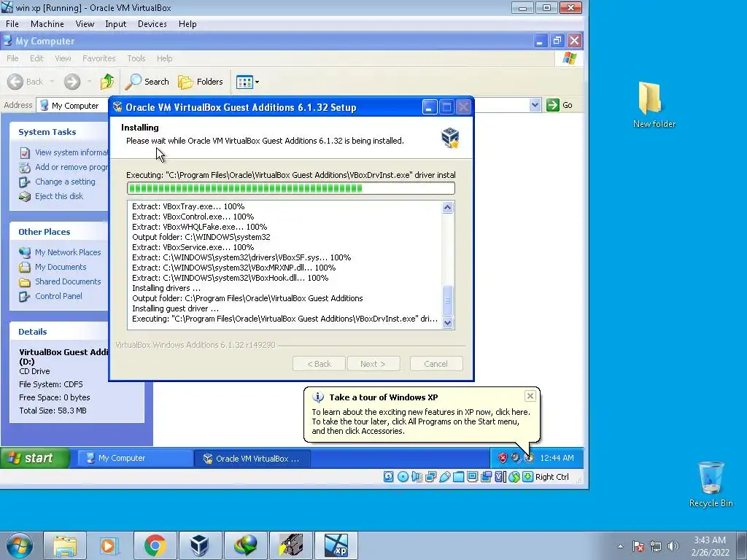Click the Folders toolbar button
Viewport: 747px width, 560px height.
pyautogui.click(x=200, y=82)
